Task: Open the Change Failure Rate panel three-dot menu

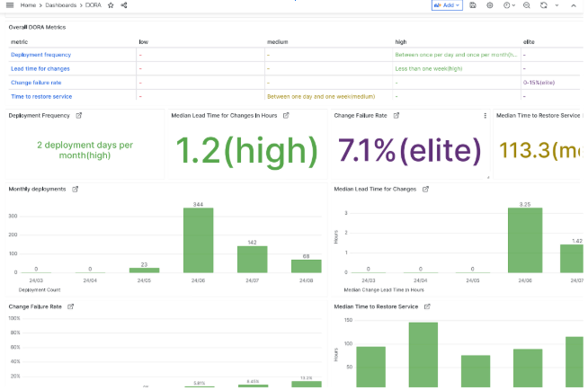Action: (485, 115)
